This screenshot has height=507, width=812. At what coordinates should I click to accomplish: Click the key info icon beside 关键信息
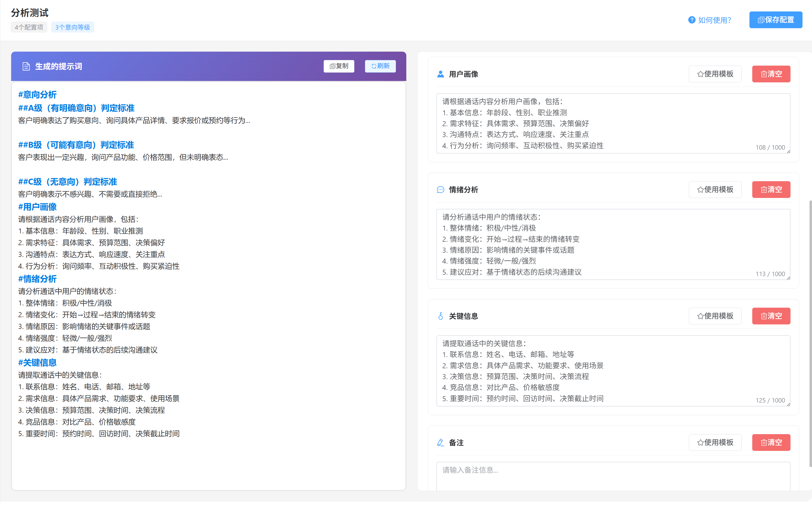coord(440,316)
